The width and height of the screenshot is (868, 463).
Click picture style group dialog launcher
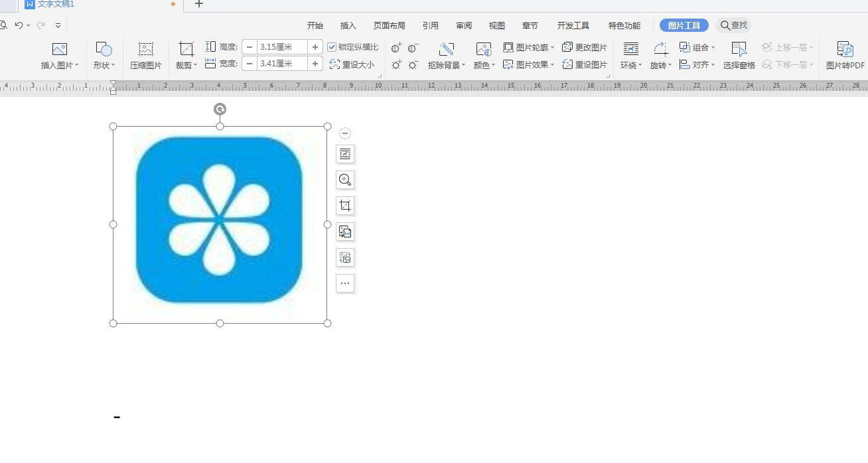pos(608,76)
